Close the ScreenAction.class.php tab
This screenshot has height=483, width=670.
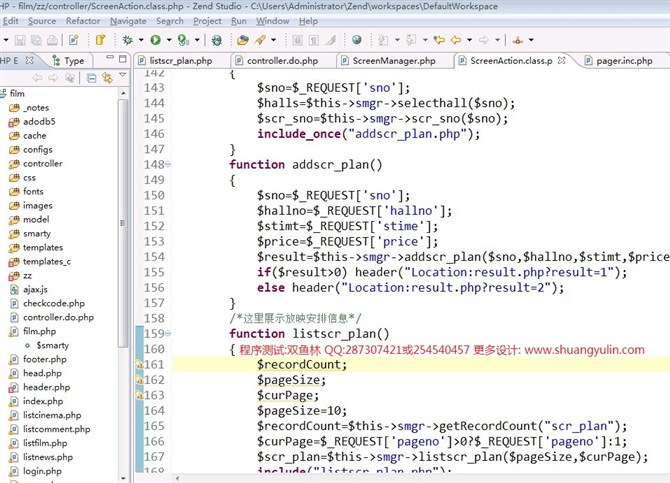pyautogui.click(x=562, y=60)
